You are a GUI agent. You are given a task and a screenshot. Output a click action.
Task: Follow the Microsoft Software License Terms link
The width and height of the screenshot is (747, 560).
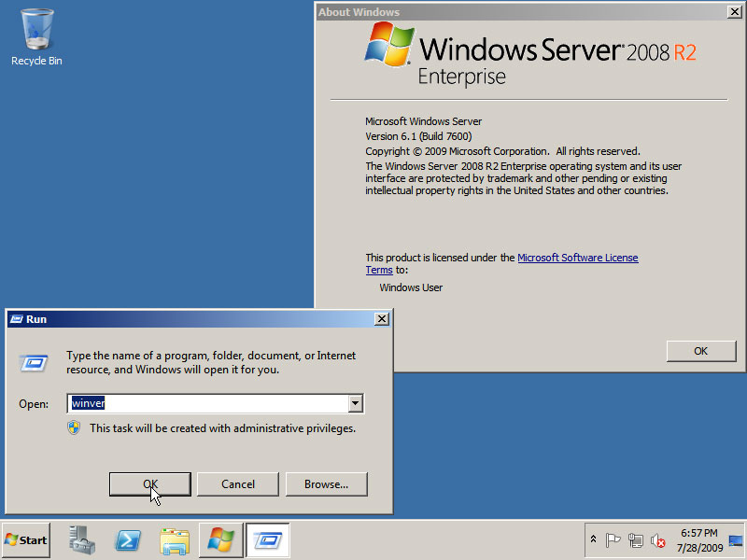(578, 258)
